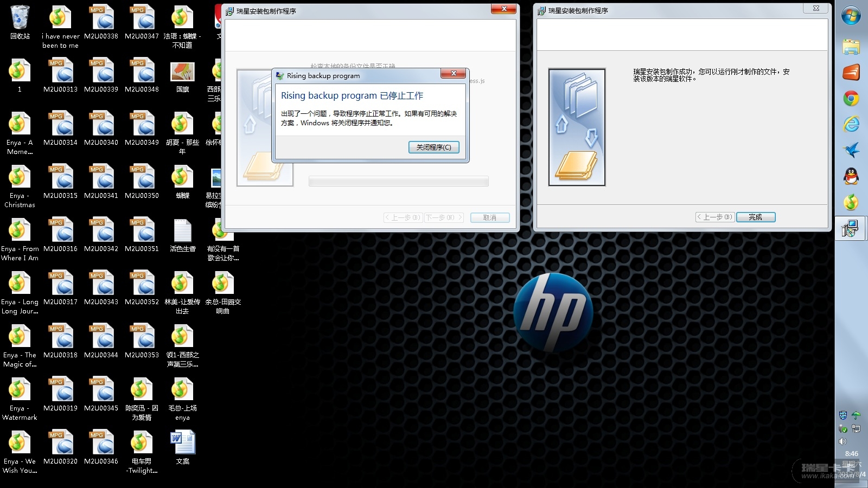
Task: Launch Google Chrome from the taskbar
Action: (x=851, y=98)
